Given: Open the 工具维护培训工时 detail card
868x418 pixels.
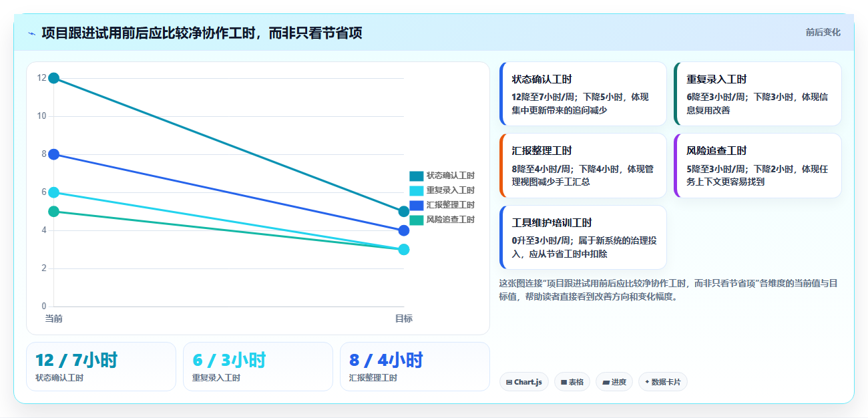Looking at the screenshot, I should pyautogui.click(x=583, y=237).
